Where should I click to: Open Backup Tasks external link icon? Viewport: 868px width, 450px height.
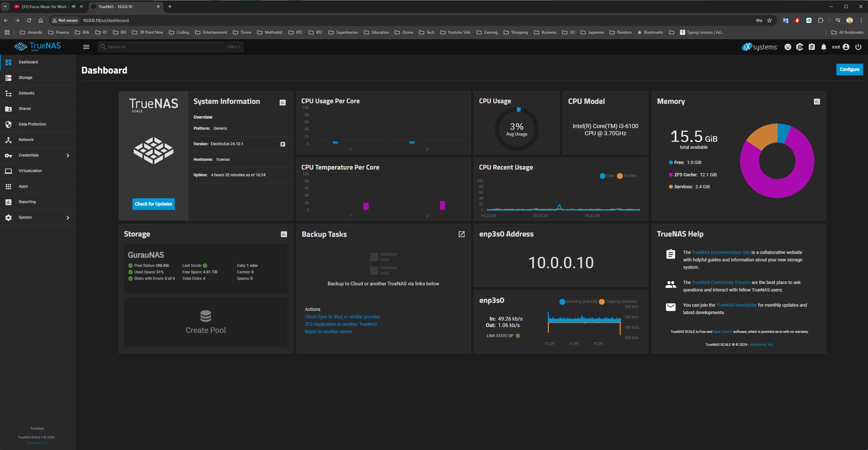(x=461, y=234)
